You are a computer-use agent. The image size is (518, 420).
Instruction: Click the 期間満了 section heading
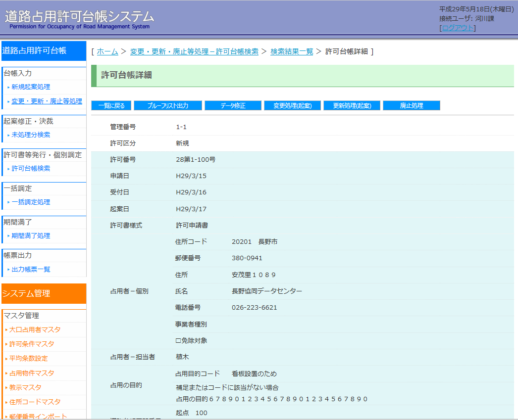pyautogui.click(x=17, y=222)
